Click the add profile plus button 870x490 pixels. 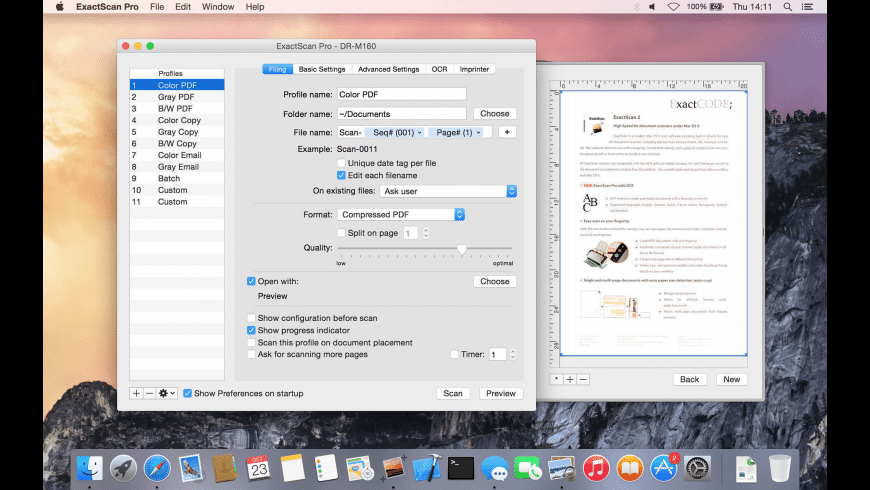click(136, 393)
